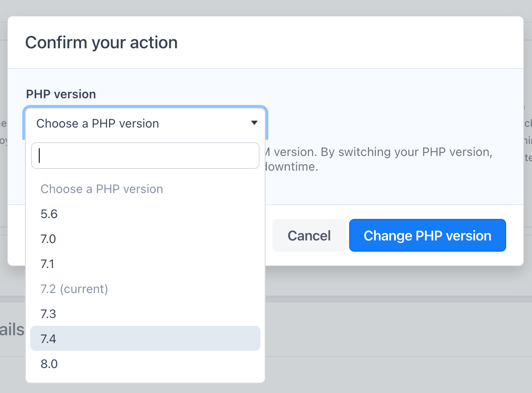Image resolution: width=532 pixels, height=393 pixels.
Task: Click the closed dropdown showing 'Choose a PHP version'
Action: (x=145, y=123)
